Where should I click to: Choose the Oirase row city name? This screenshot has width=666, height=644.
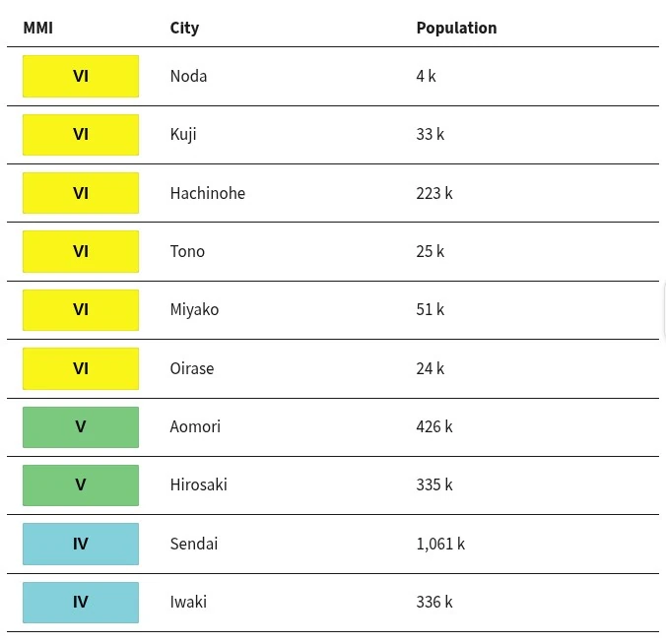pyautogui.click(x=192, y=368)
